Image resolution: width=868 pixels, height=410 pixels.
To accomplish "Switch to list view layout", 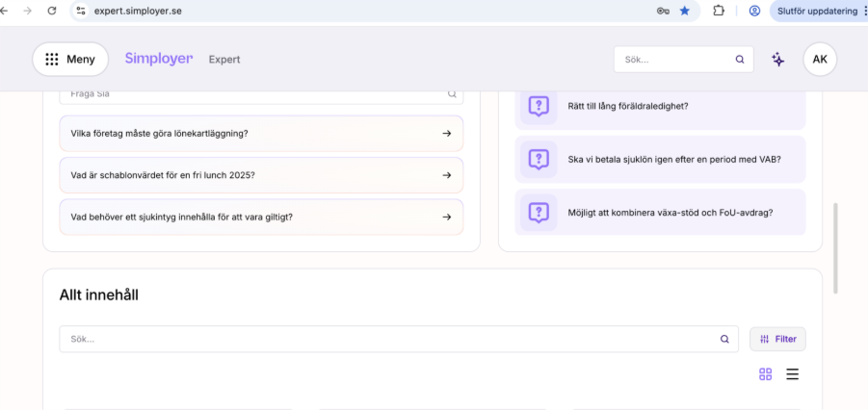I will tap(793, 374).
